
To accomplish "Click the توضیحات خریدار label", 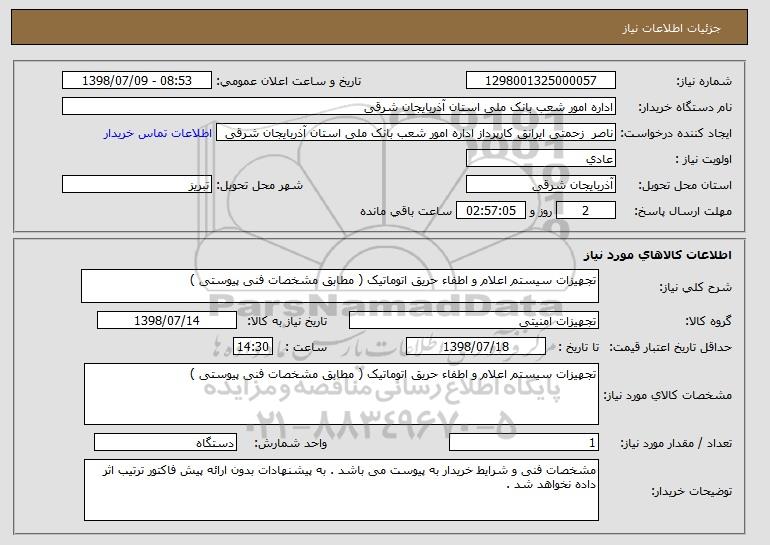I will (691, 491).
